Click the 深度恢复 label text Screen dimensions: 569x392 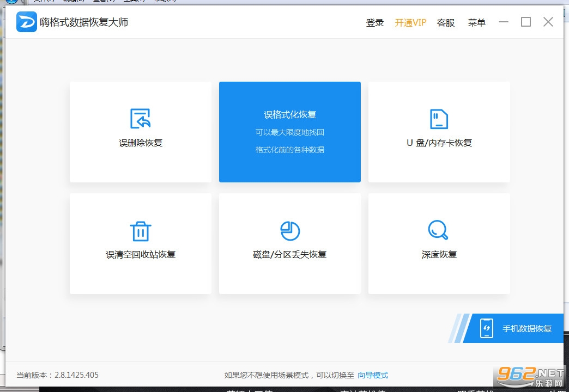pyautogui.click(x=439, y=255)
